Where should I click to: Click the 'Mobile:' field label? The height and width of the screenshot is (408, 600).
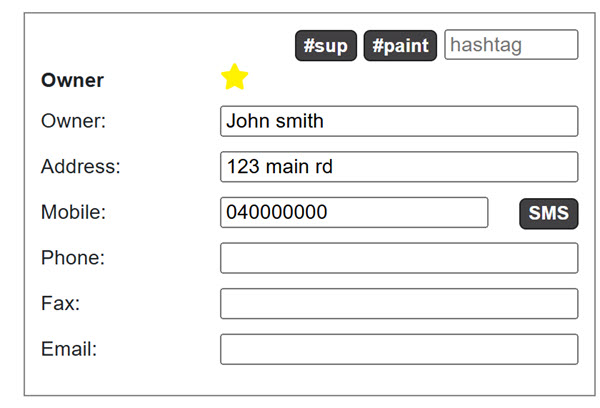coord(73,212)
